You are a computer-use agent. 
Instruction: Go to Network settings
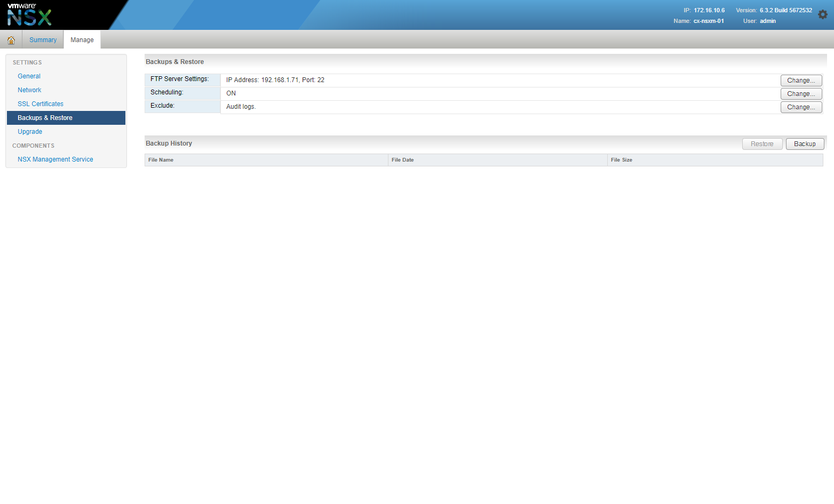[x=29, y=90]
